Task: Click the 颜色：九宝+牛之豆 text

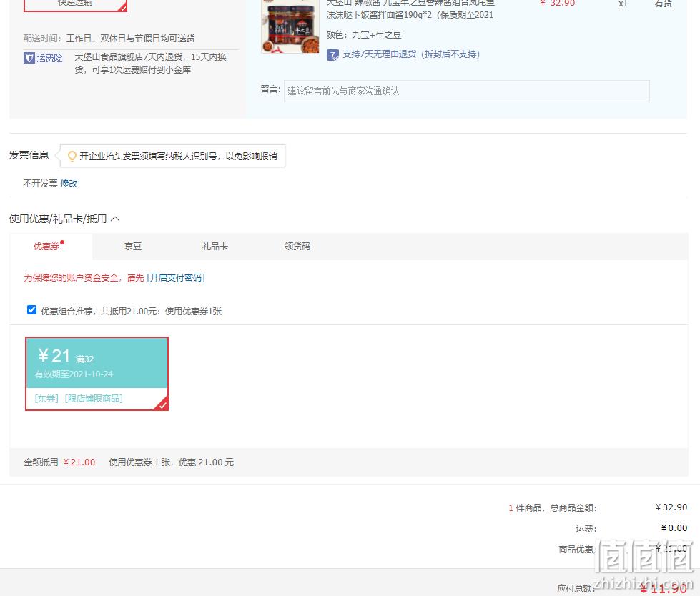Action: pyautogui.click(x=364, y=35)
